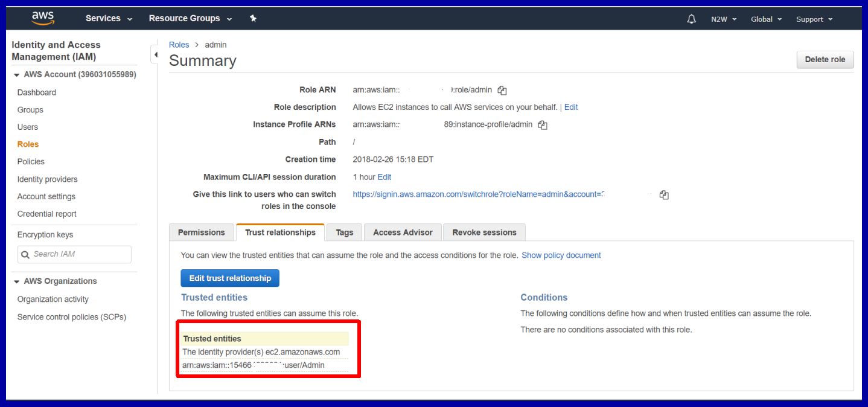This screenshot has height=407, width=868.
Task: Click the Trusted entities table header
Action: [x=265, y=339]
